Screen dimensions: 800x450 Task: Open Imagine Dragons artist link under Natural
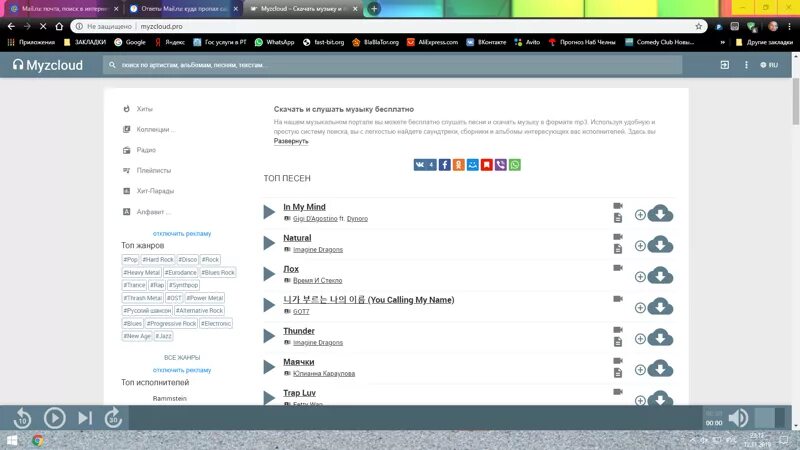[318, 249]
